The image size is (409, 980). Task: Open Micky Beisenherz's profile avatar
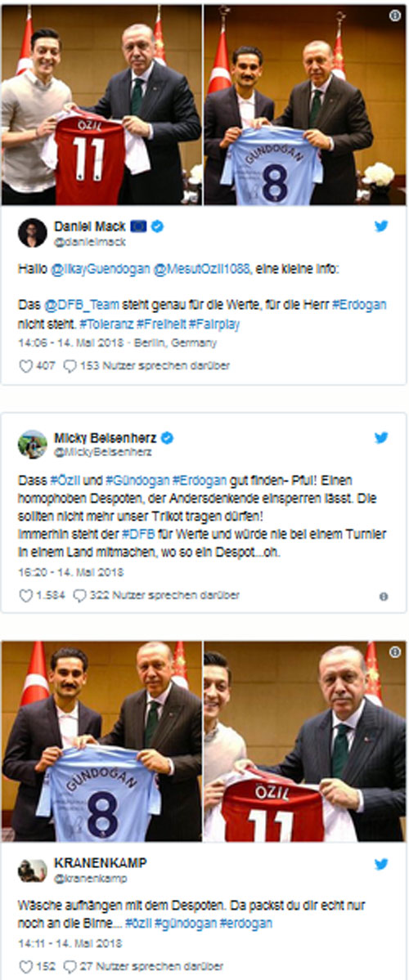tap(33, 445)
